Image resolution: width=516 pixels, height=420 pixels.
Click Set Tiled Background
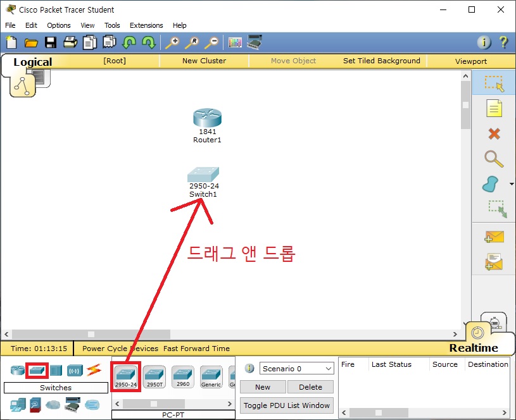pos(381,61)
